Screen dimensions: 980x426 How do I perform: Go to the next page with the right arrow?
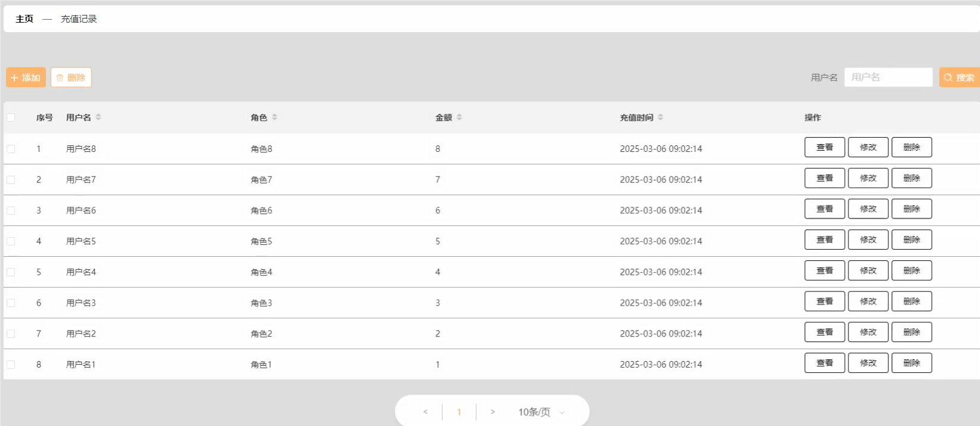tap(492, 412)
